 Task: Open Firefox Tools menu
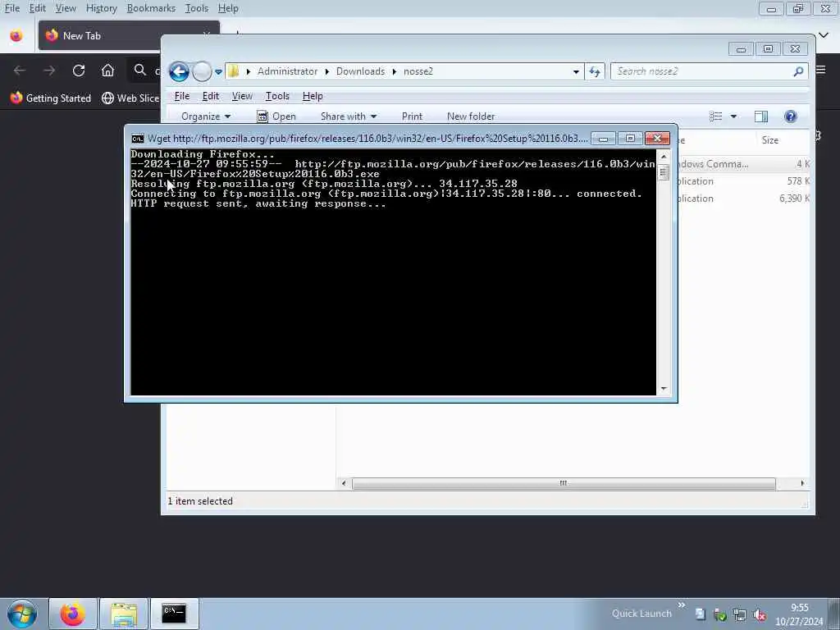(x=197, y=8)
